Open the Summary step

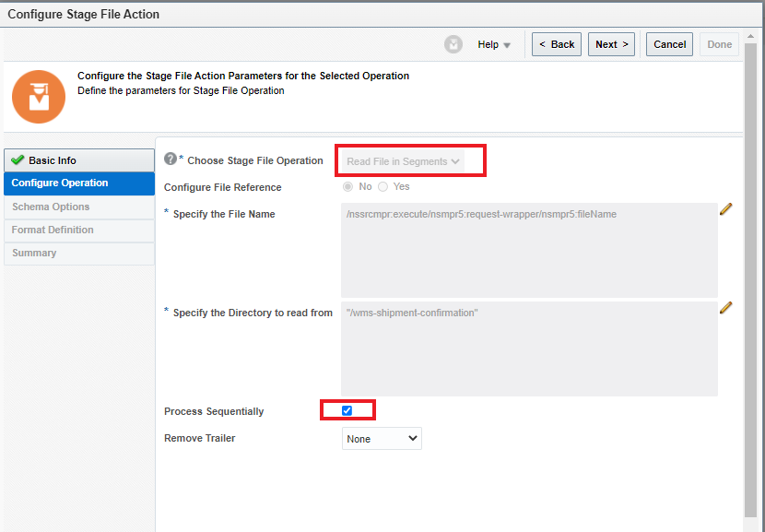tap(79, 253)
